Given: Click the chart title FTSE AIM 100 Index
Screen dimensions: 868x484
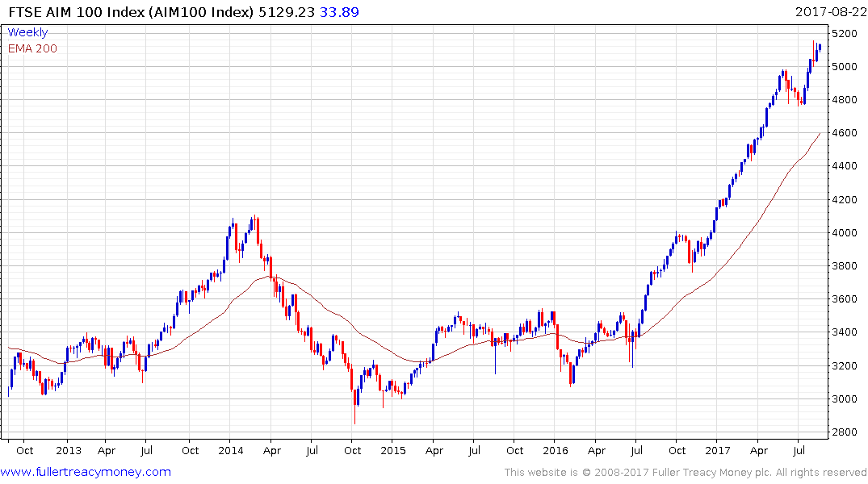Looking at the screenshot, I should 76,11.
